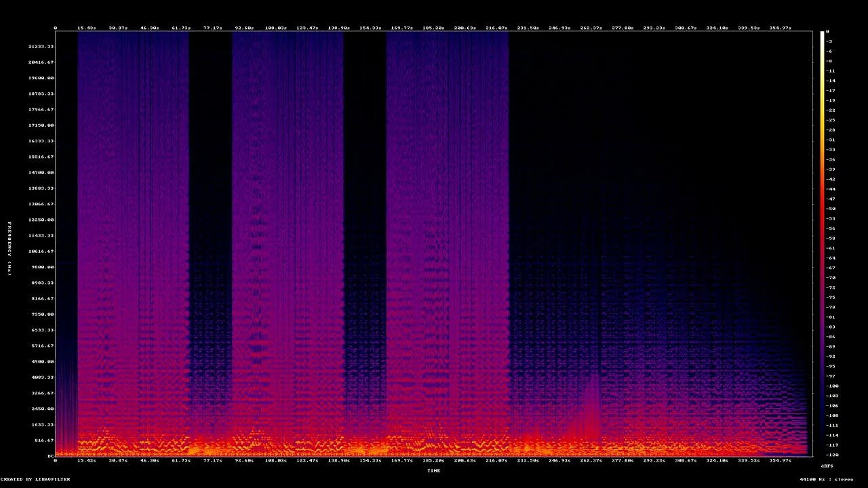Select the 15516.67 frequency label
The height and width of the screenshot is (488, 868).
(x=41, y=157)
